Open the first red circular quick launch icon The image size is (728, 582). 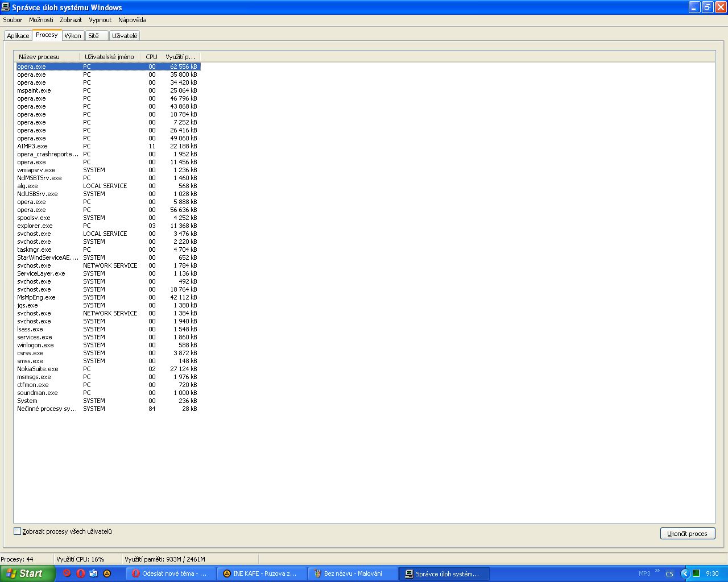[67, 573]
